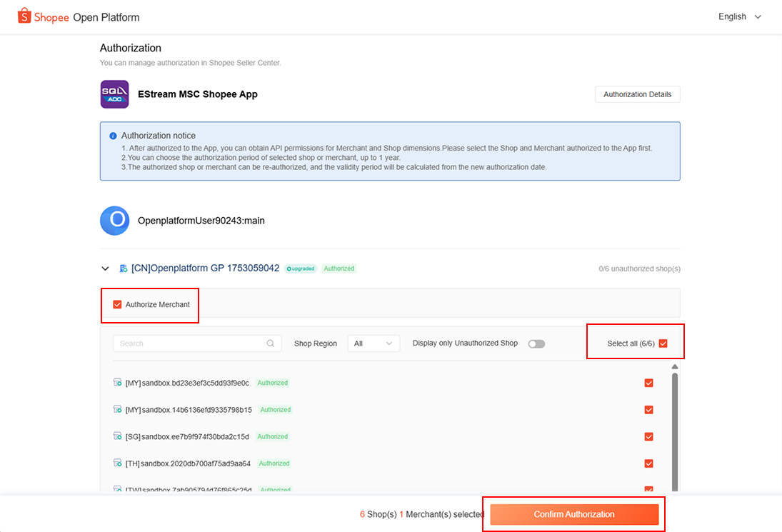Toggle the Select all (6/6) checkbox

(663, 343)
